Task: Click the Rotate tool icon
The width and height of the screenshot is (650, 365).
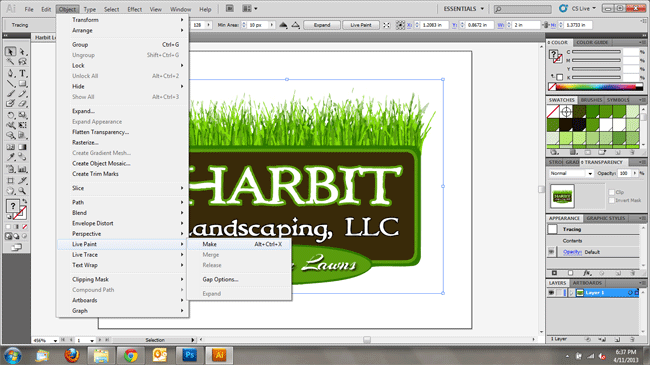Action: tap(10, 115)
